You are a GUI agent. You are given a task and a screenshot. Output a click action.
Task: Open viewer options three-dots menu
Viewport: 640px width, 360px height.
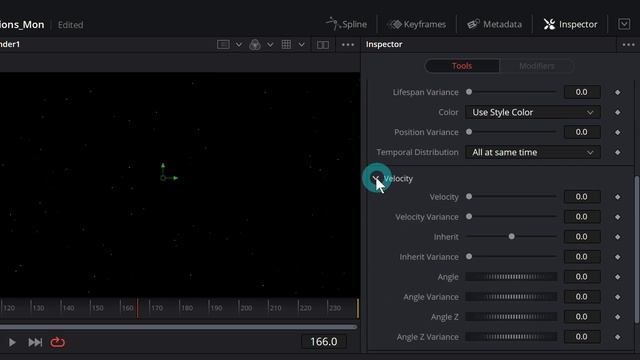click(348, 44)
